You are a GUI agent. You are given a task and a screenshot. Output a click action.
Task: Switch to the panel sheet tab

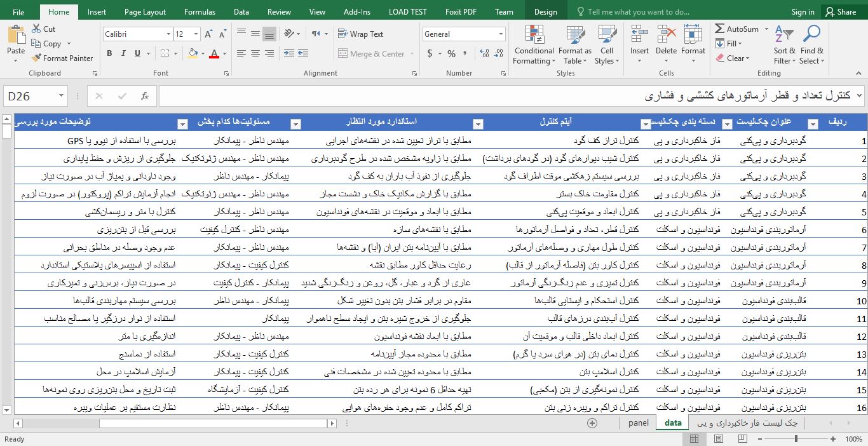(x=639, y=423)
